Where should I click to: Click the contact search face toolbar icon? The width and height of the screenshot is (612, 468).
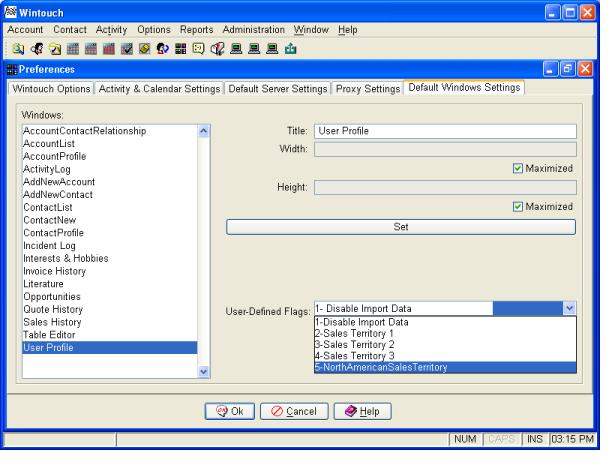(37, 49)
